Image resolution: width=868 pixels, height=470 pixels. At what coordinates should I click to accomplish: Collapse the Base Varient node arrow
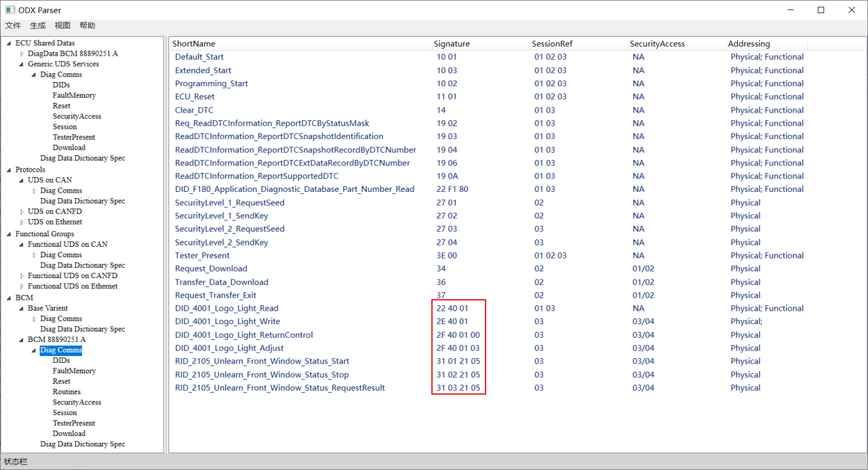tap(22, 309)
